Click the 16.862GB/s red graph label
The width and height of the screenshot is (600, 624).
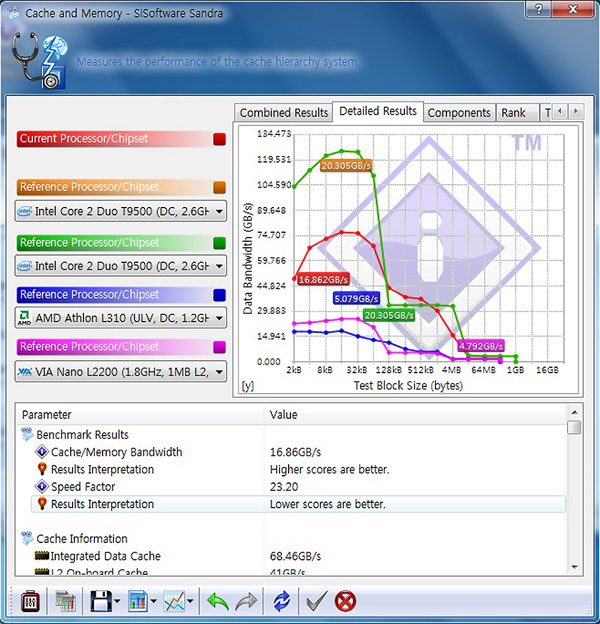323,280
